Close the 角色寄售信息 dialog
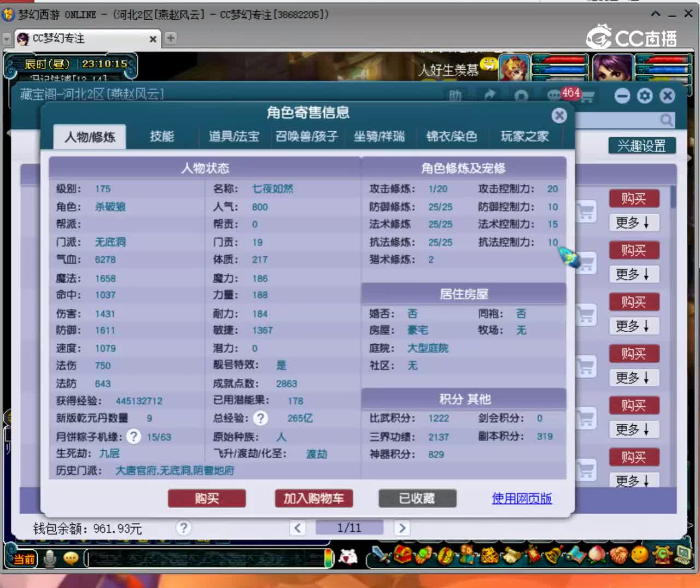The image size is (700, 588). tap(559, 115)
